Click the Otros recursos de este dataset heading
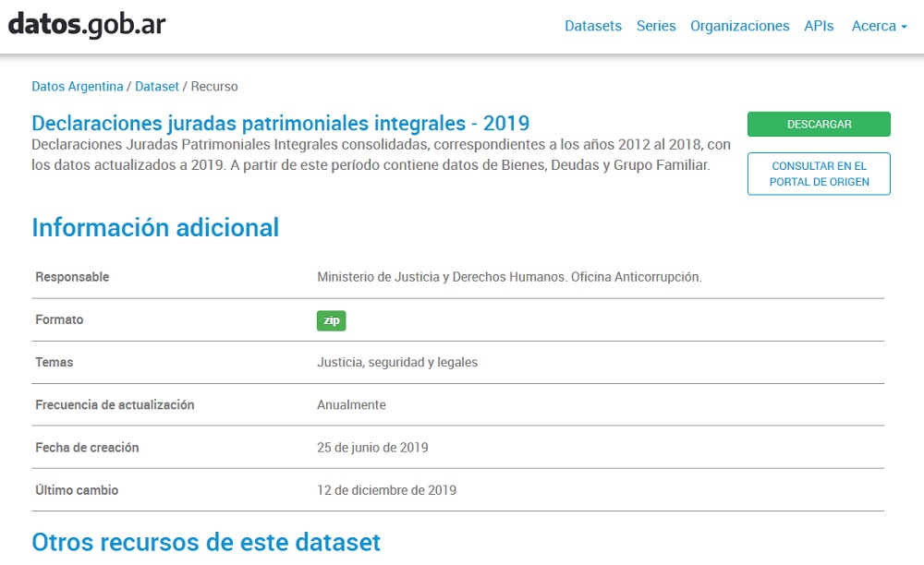This screenshot has height=565, width=924. coord(206,541)
